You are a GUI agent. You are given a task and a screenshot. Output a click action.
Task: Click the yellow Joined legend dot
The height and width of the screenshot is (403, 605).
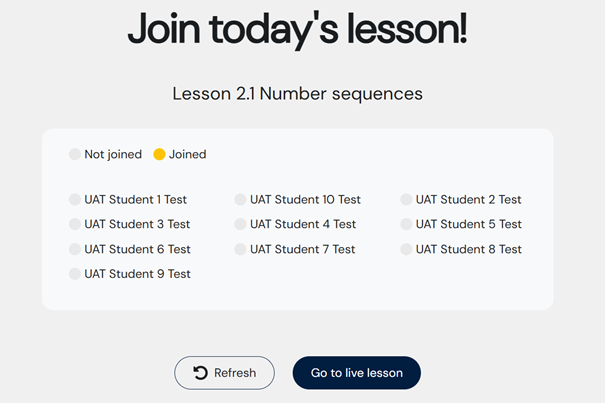click(x=159, y=154)
